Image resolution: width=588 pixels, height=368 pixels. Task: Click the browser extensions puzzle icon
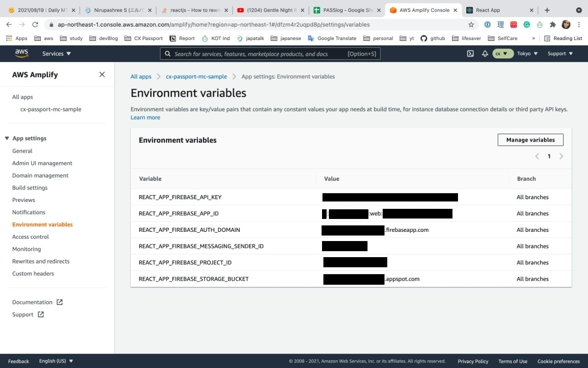point(553,24)
